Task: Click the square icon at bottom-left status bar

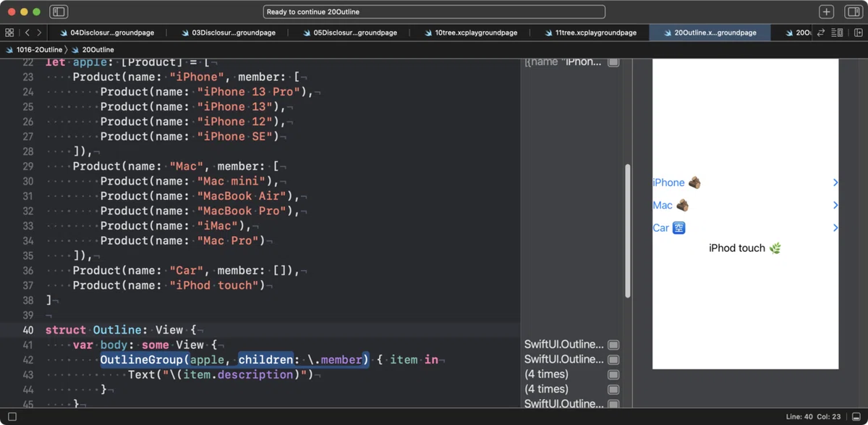Action: (12, 417)
